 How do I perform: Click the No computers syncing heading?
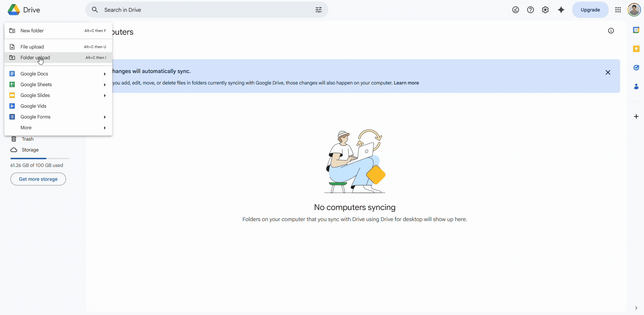pyautogui.click(x=355, y=207)
